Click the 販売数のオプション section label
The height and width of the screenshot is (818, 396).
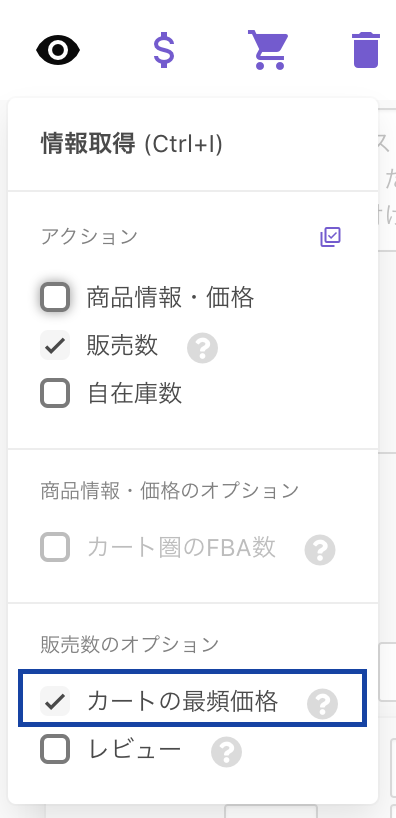[x=129, y=645]
